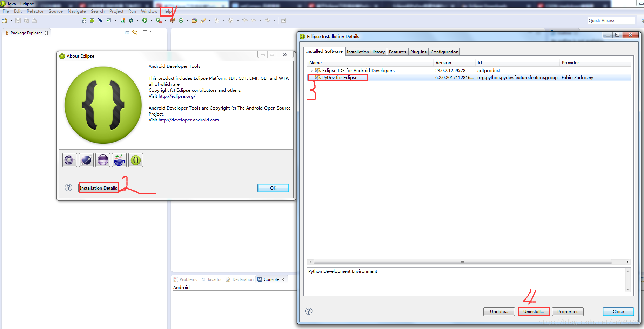
Task: Click the Eclipse Platform planet icon in About
Action: click(x=86, y=160)
